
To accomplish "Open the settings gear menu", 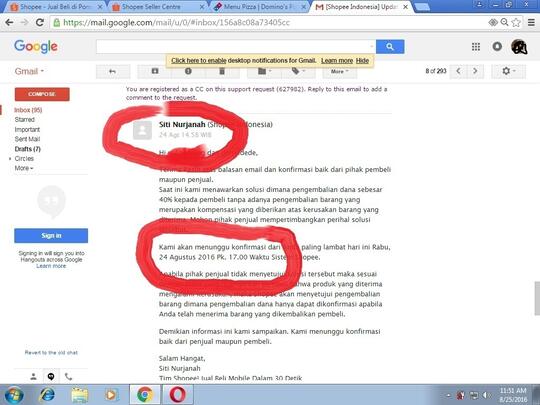I will (x=508, y=71).
